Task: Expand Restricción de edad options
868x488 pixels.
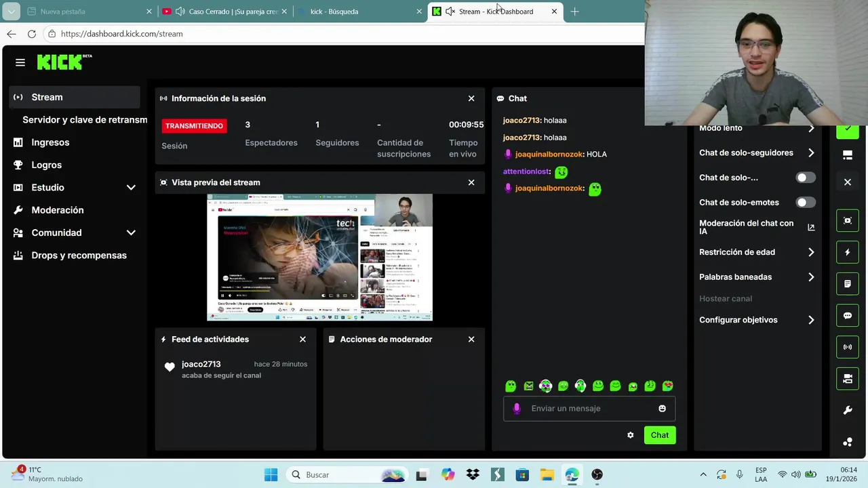Action: tap(811, 252)
